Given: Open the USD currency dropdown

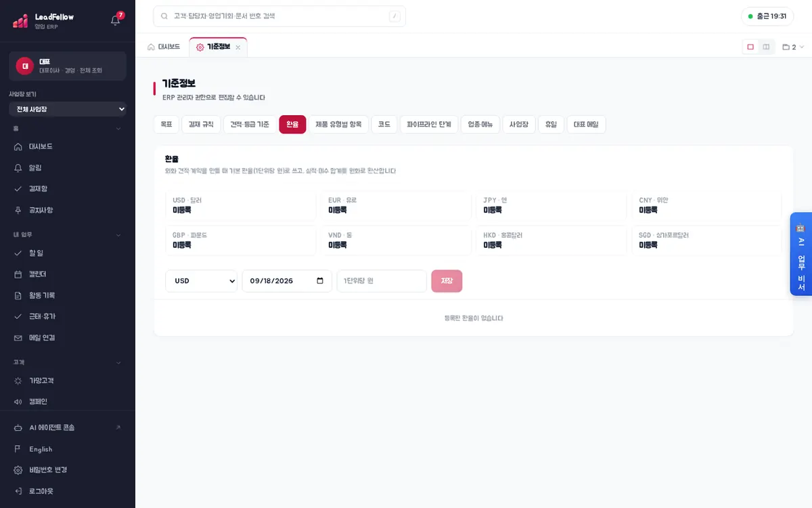Looking at the screenshot, I should [201, 281].
